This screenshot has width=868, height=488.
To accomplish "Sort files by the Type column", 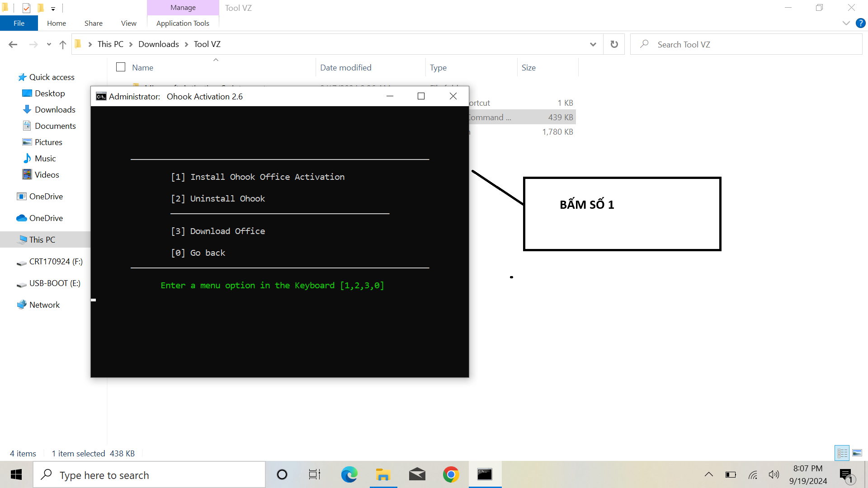I will click(438, 68).
